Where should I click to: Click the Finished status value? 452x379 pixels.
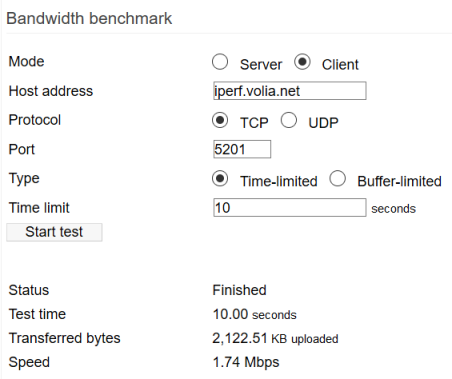239,290
